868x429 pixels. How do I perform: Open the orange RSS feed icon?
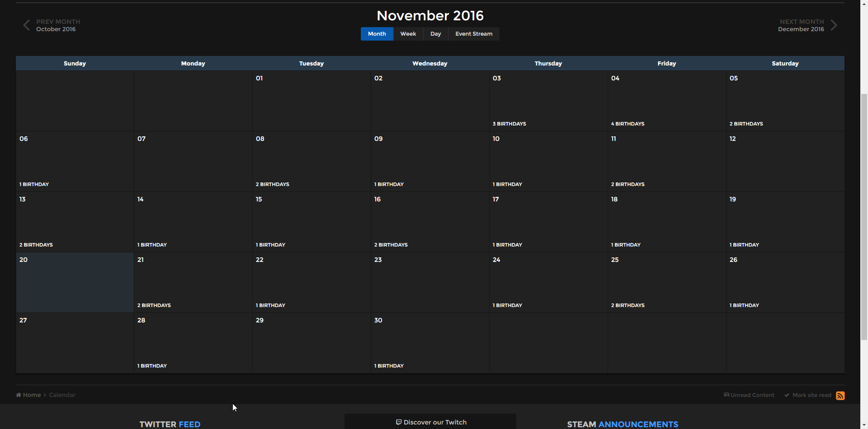coord(840,396)
